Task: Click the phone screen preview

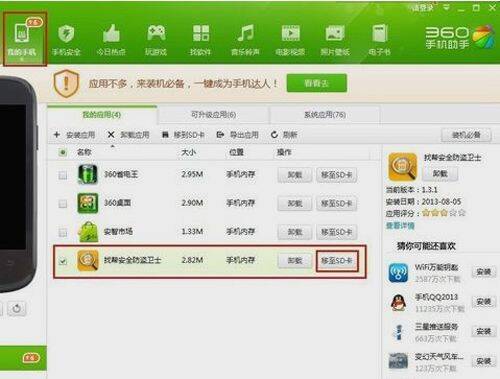Action: (13, 177)
